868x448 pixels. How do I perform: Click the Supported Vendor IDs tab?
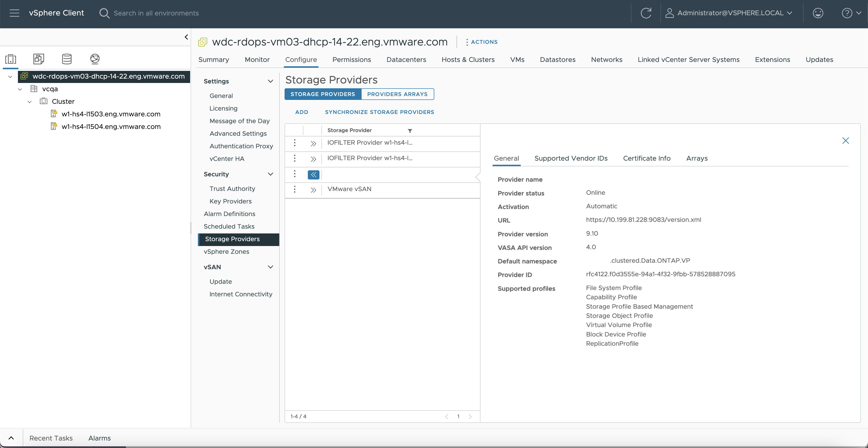tap(571, 158)
